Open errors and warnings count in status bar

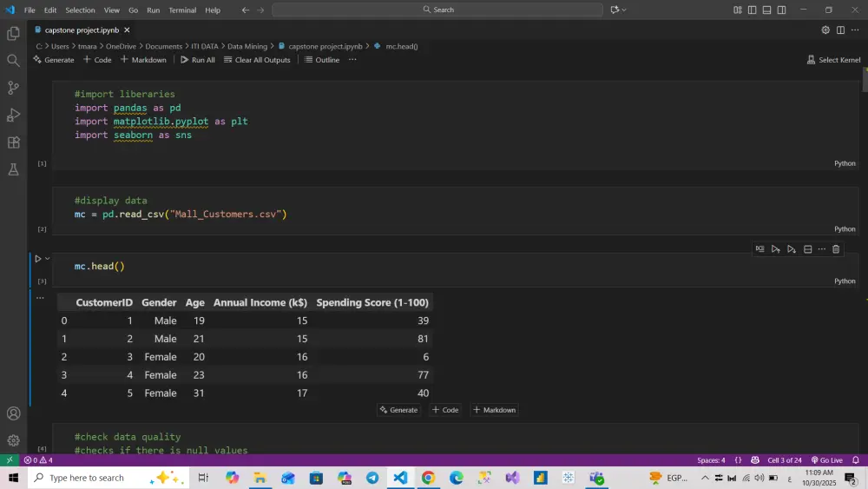[38, 460]
